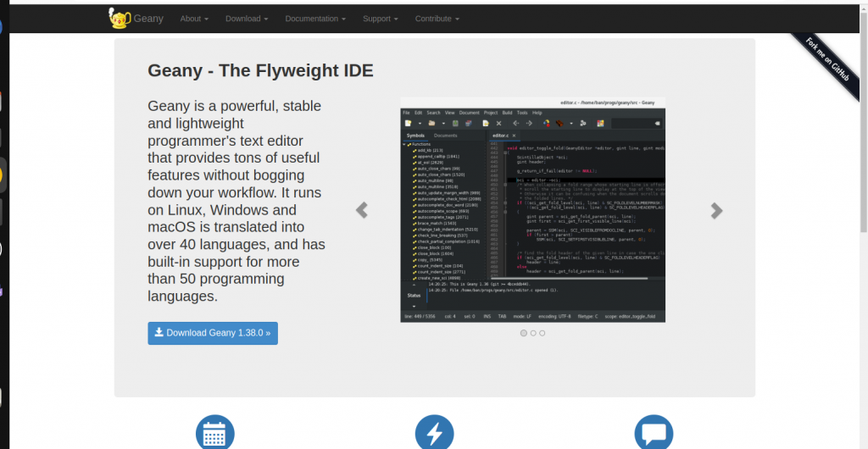This screenshot has height=449, width=868.
Task: Expand the Support menu
Action: point(381,19)
